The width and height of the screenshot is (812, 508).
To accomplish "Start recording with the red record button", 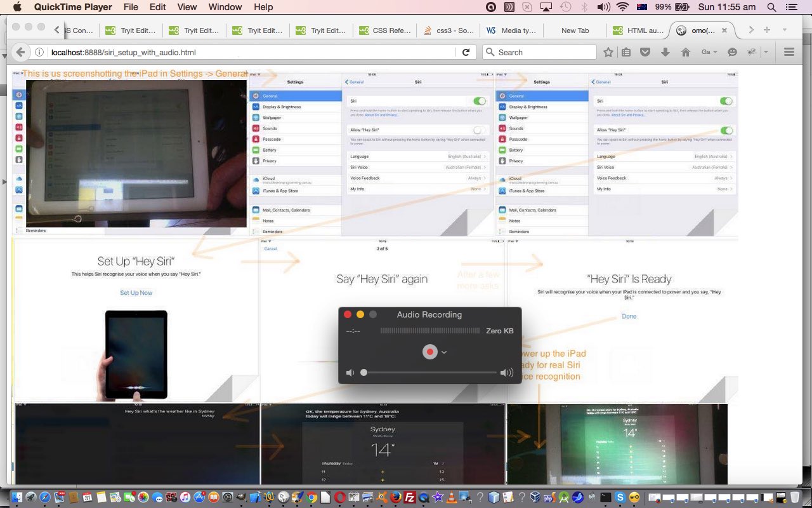I will pos(430,352).
